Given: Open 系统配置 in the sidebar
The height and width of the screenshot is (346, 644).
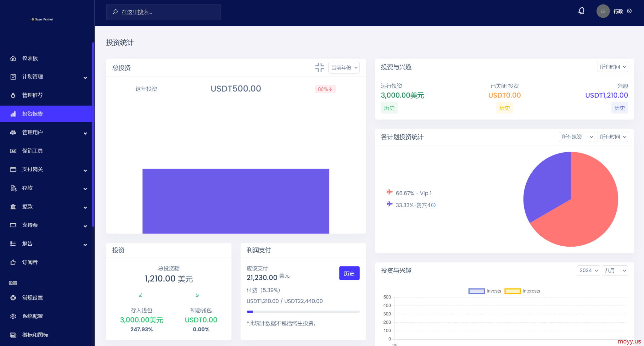Looking at the screenshot, I should (46, 316).
